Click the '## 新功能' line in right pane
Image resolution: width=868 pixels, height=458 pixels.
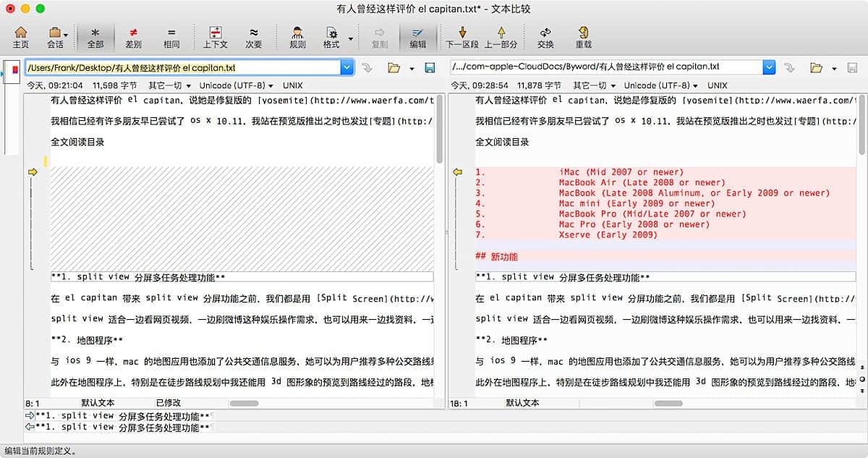coord(496,256)
